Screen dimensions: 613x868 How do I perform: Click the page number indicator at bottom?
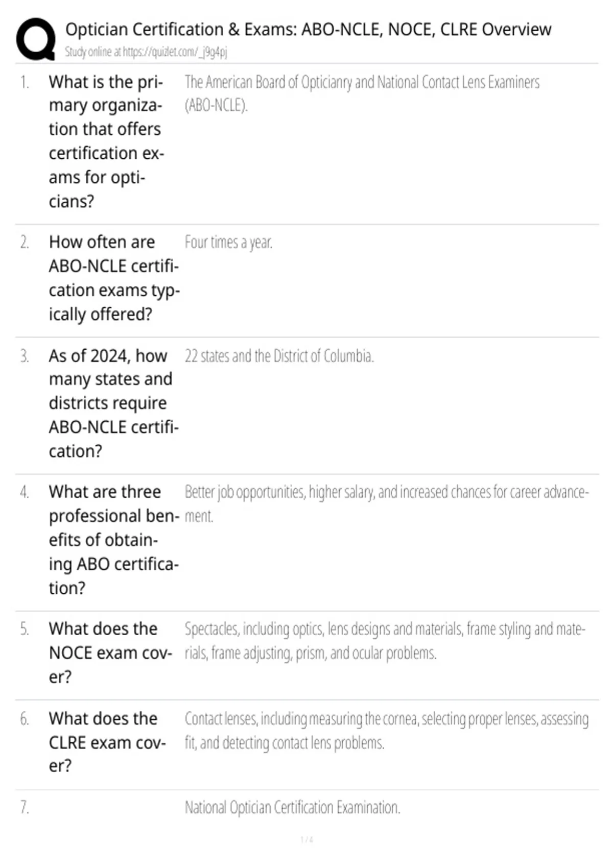coord(306,839)
